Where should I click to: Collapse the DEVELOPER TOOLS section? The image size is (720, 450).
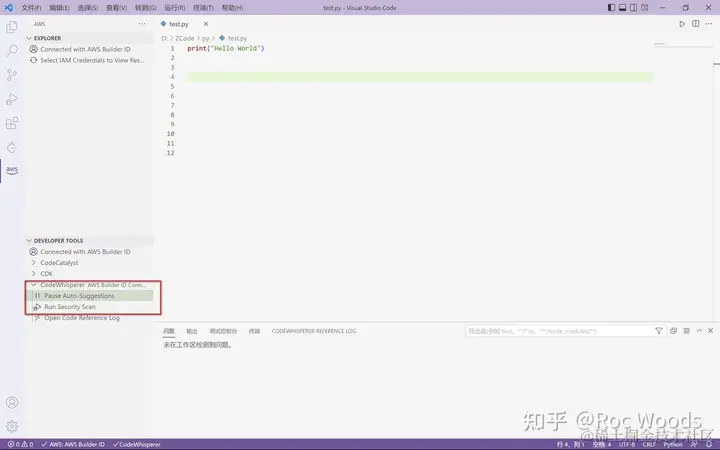[x=89, y=241]
